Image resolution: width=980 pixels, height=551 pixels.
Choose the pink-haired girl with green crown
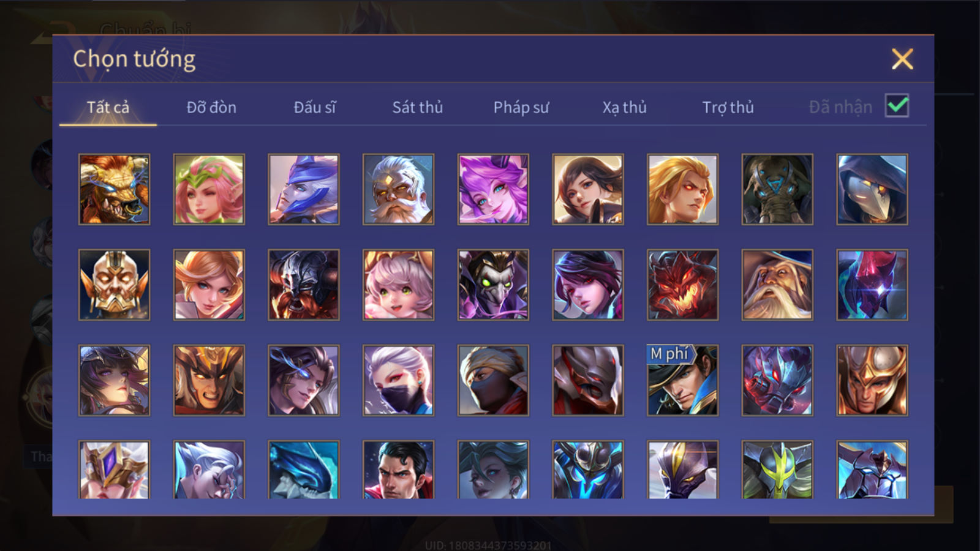point(209,189)
